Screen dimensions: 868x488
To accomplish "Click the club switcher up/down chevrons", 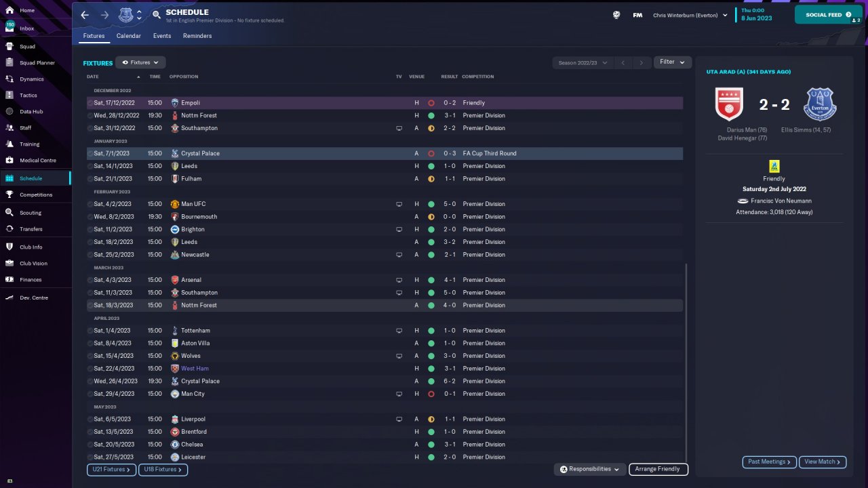I will 139,15.
